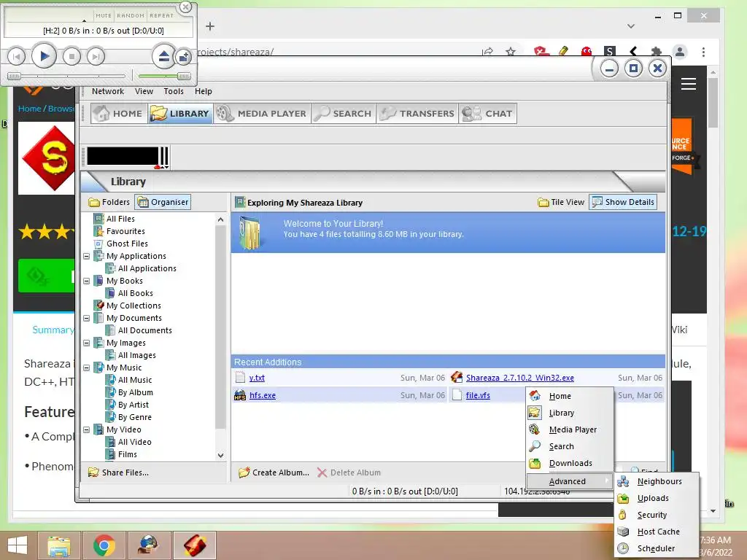The width and height of the screenshot is (747, 560).
Task: Open Shareaza_2.7.10.2_Win32.exe link
Action: (x=519, y=378)
